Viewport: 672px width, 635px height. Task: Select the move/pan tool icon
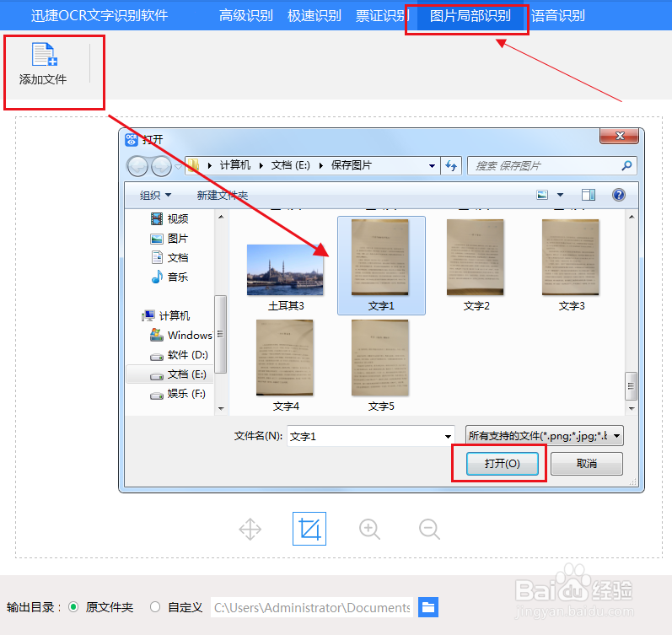coord(250,529)
